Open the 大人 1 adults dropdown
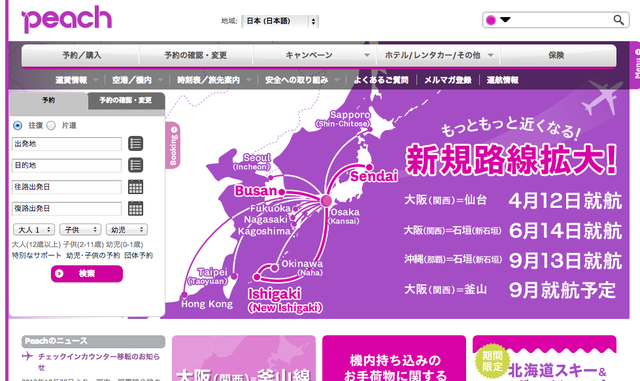Image resolution: width=640 pixels, height=381 pixels. tap(34, 230)
